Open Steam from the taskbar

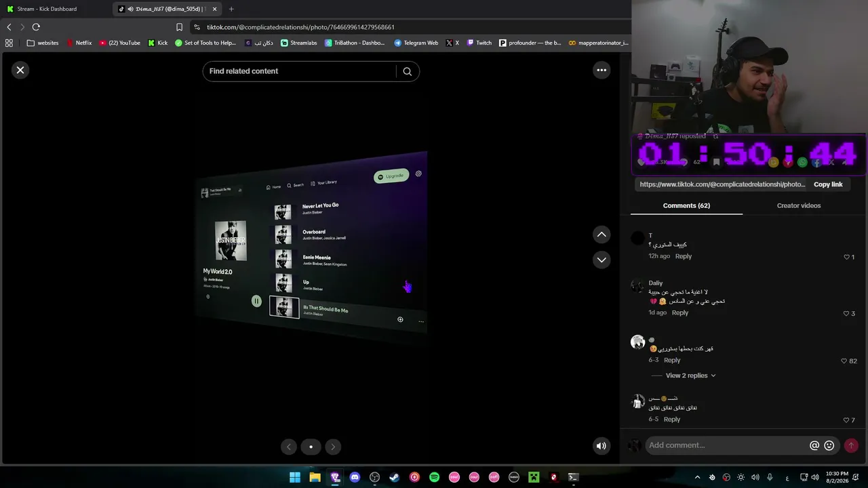click(x=394, y=477)
